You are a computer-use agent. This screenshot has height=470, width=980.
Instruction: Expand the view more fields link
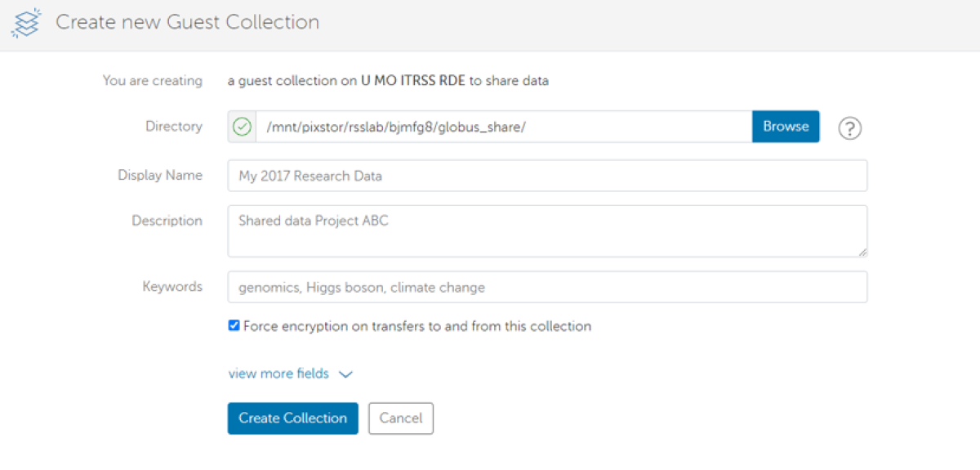click(x=278, y=374)
